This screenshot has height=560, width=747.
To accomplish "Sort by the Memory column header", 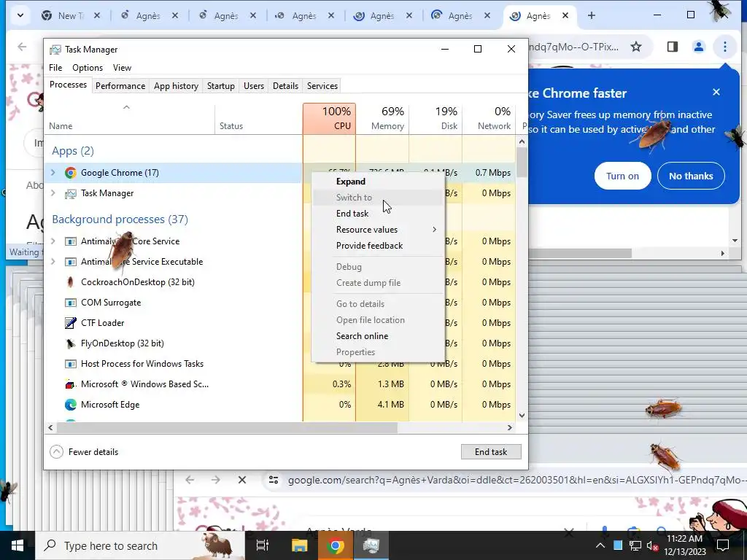I will pos(382,119).
